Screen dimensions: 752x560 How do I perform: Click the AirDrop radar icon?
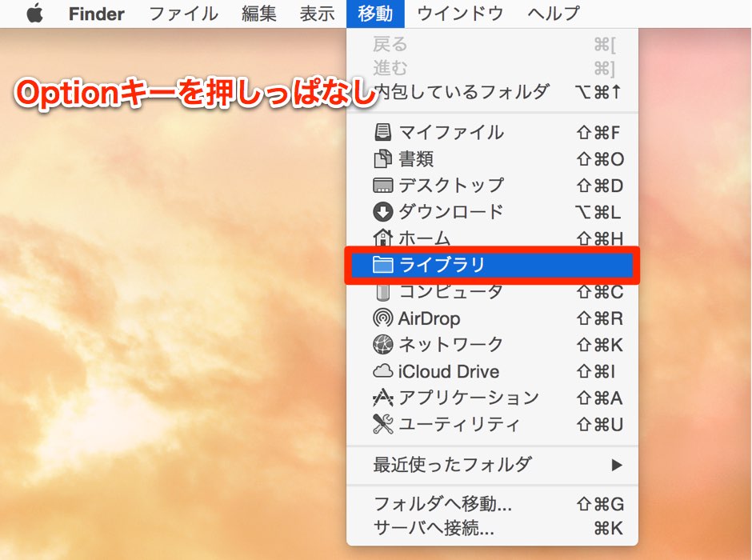(x=382, y=318)
